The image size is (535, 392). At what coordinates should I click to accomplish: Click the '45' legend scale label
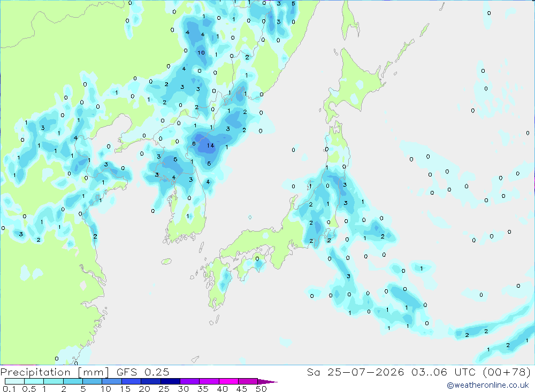pyautogui.click(x=242, y=389)
